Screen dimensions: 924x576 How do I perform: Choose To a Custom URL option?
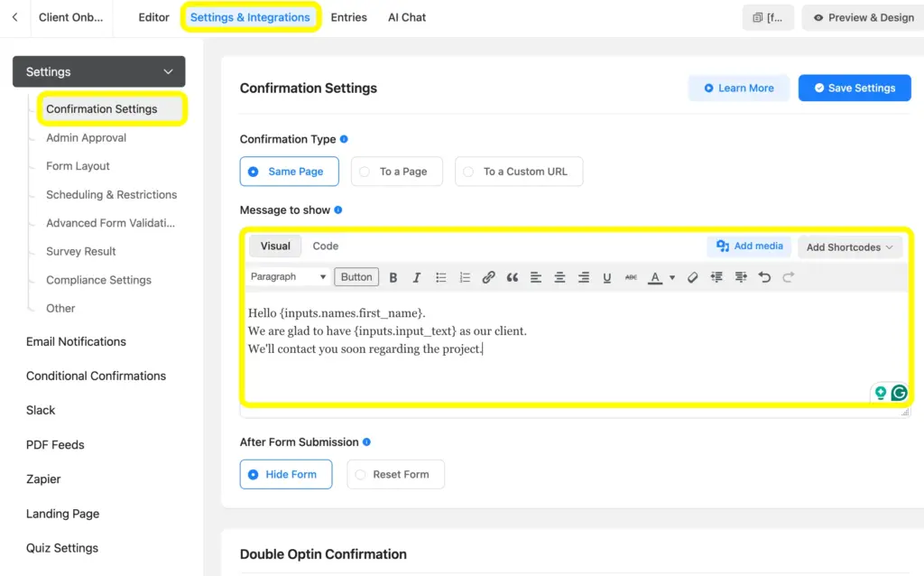pos(519,172)
